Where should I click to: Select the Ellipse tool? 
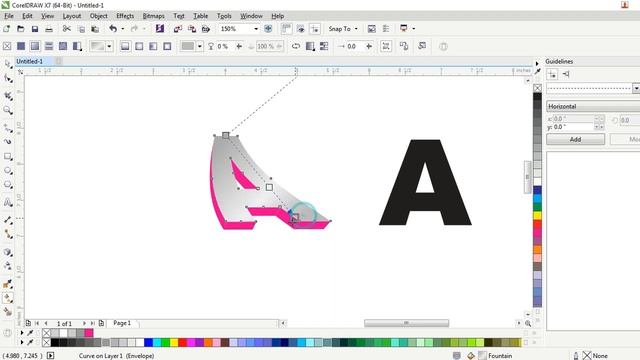click(x=8, y=171)
